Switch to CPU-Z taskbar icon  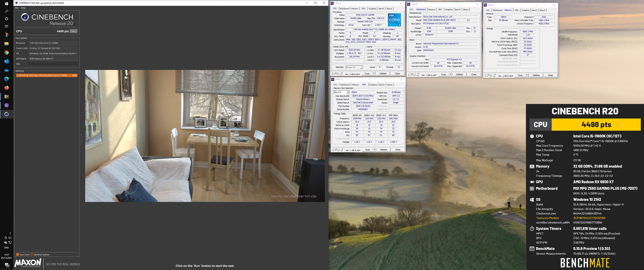coord(7,105)
